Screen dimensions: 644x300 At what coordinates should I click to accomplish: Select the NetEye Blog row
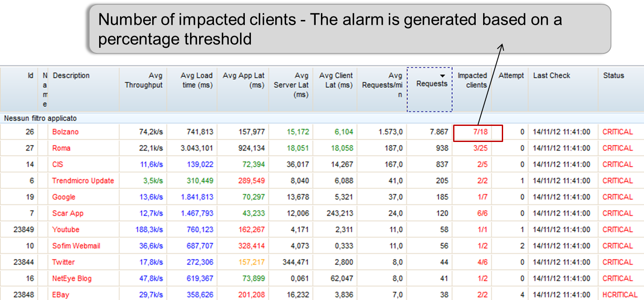[322, 278]
